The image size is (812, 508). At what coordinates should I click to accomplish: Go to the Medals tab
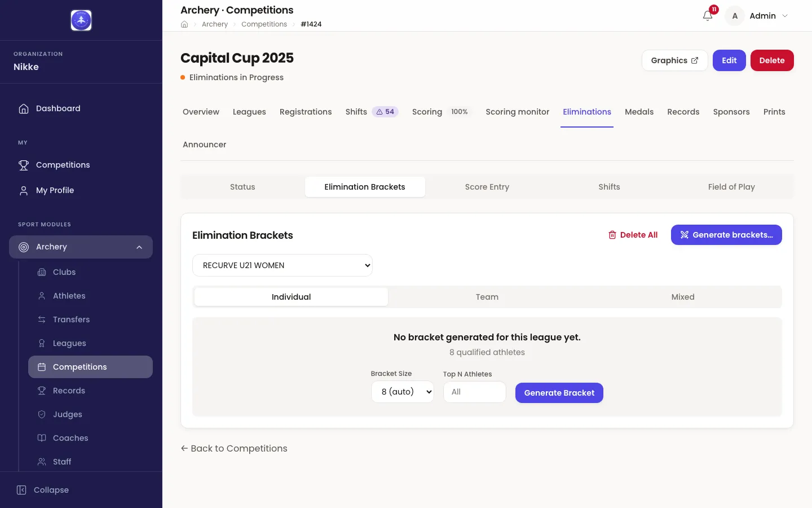pyautogui.click(x=639, y=112)
